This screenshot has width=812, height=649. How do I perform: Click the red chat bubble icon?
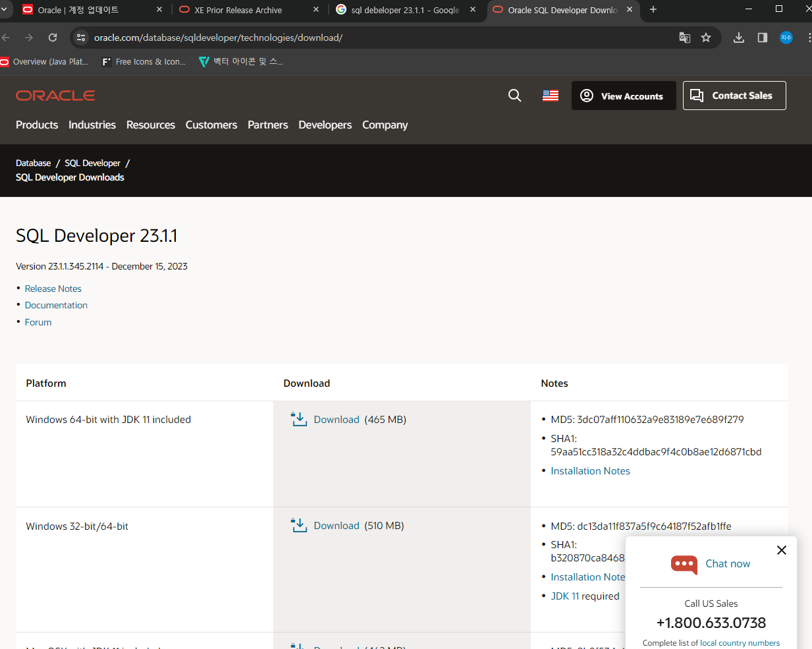coord(684,565)
